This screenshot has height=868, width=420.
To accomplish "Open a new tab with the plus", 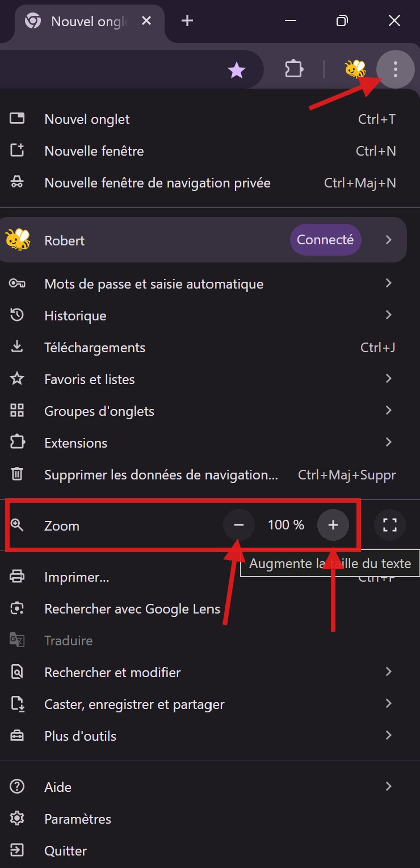I will [x=187, y=20].
